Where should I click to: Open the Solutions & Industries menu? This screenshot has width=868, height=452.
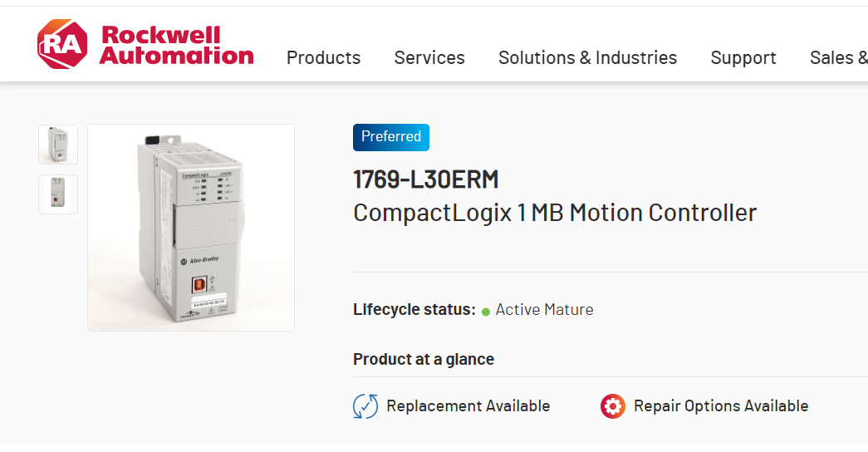point(587,57)
